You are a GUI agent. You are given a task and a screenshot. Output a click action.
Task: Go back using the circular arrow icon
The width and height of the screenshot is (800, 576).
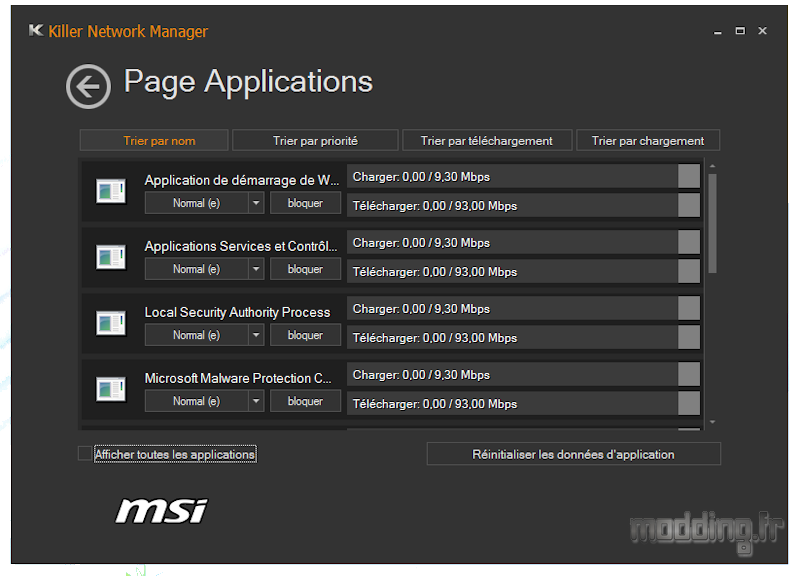click(x=88, y=86)
